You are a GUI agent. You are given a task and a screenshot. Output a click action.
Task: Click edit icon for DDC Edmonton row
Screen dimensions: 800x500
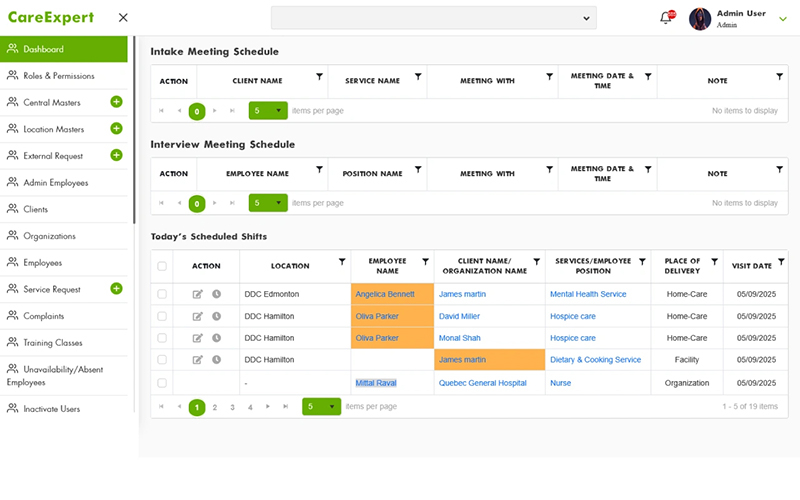[197, 294]
